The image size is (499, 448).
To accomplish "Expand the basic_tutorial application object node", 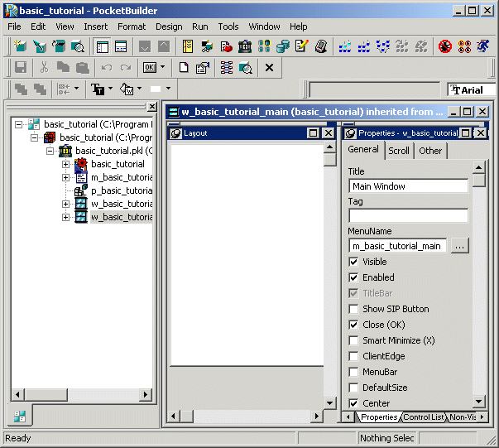I will [x=65, y=164].
